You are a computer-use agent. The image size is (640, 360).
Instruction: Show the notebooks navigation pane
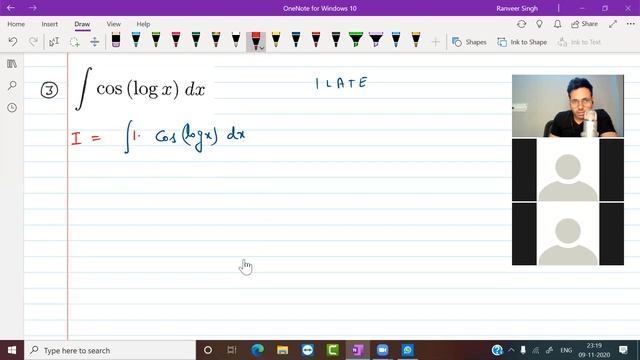click(x=12, y=64)
